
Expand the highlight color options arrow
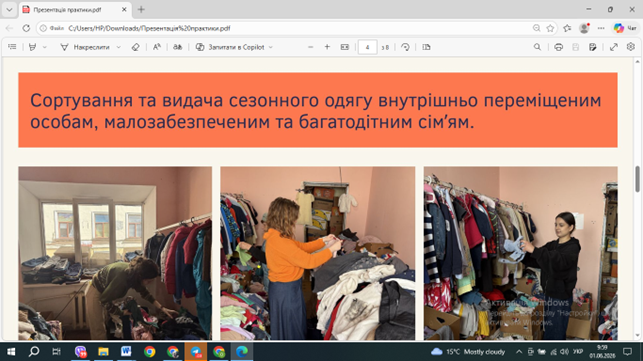click(45, 47)
